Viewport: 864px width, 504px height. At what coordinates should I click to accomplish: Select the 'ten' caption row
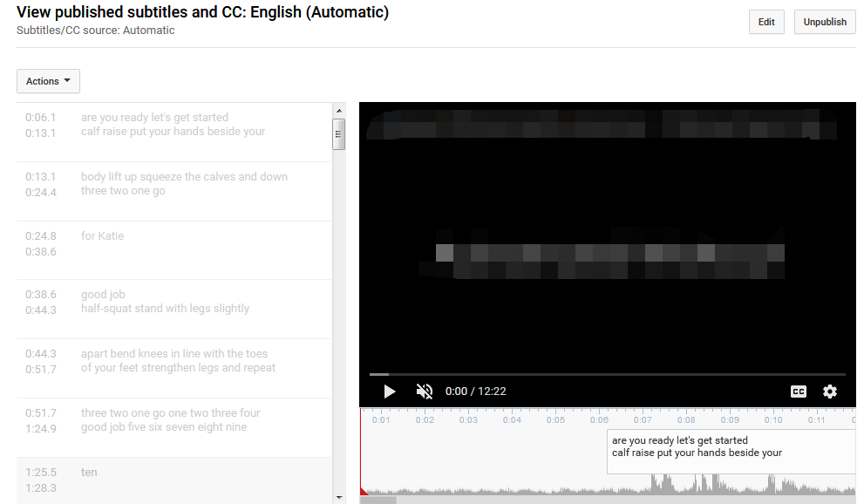174,480
